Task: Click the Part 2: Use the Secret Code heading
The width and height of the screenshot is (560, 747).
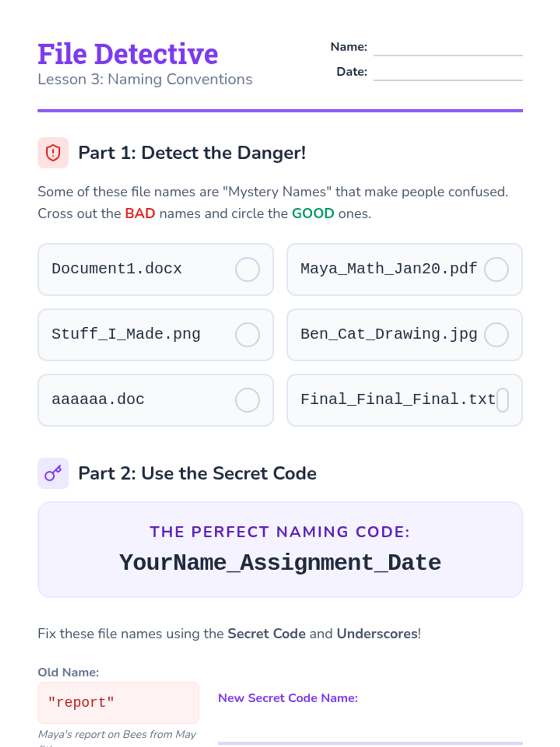Action: coord(197,473)
